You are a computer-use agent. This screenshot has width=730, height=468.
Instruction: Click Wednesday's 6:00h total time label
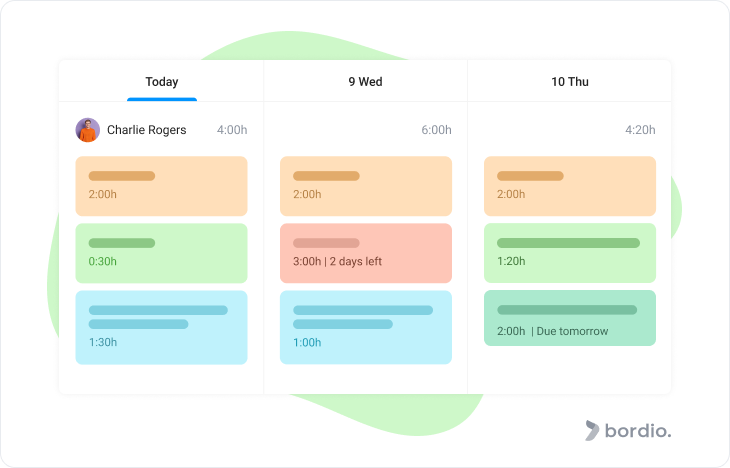click(x=436, y=130)
